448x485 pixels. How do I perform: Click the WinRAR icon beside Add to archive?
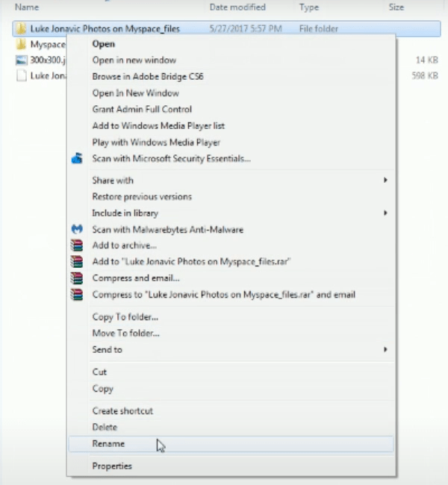[76, 245]
